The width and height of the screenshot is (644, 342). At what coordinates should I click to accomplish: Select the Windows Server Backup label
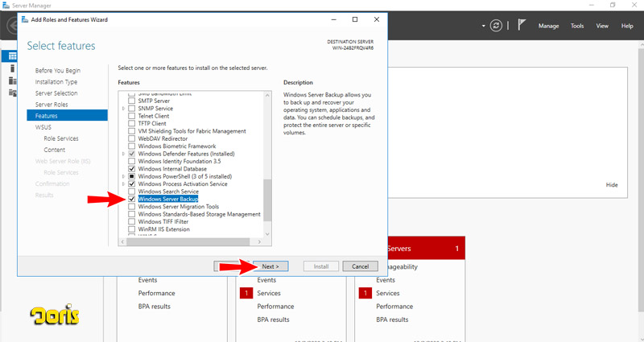click(168, 199)
